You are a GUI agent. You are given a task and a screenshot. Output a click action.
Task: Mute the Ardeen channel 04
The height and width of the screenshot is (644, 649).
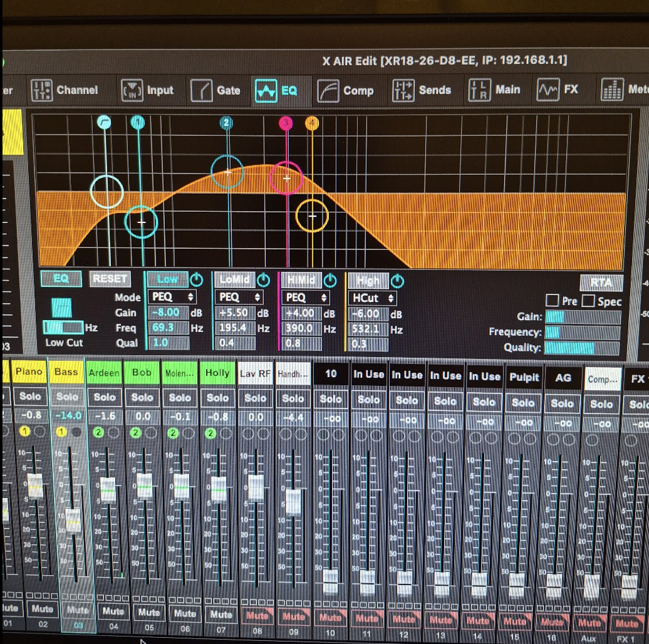(113, 611)
